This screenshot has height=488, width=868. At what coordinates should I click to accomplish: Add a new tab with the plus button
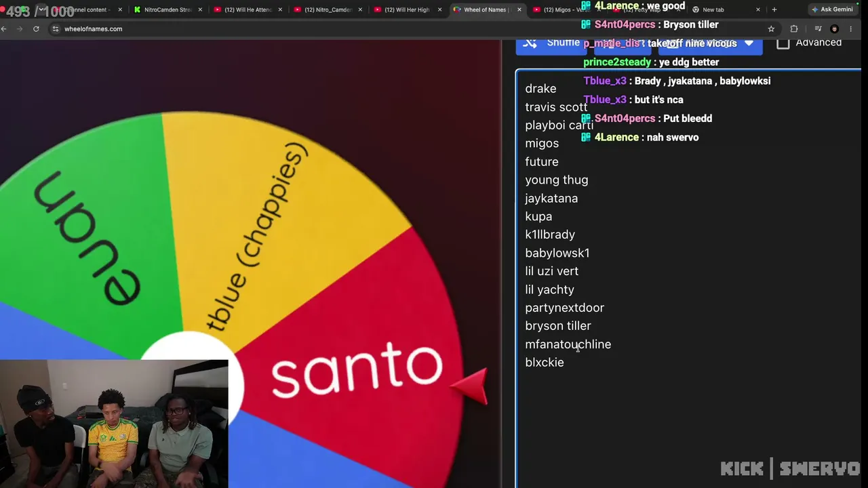[x=774, y=9]
